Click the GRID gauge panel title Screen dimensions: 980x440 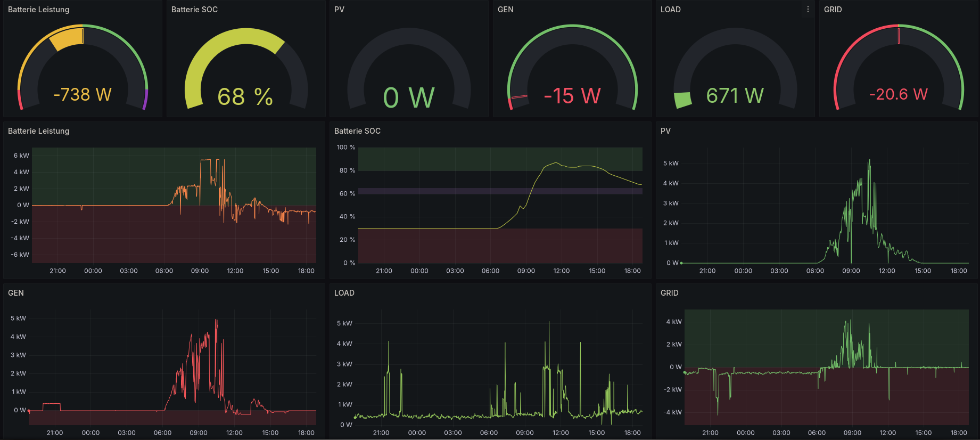833,10
